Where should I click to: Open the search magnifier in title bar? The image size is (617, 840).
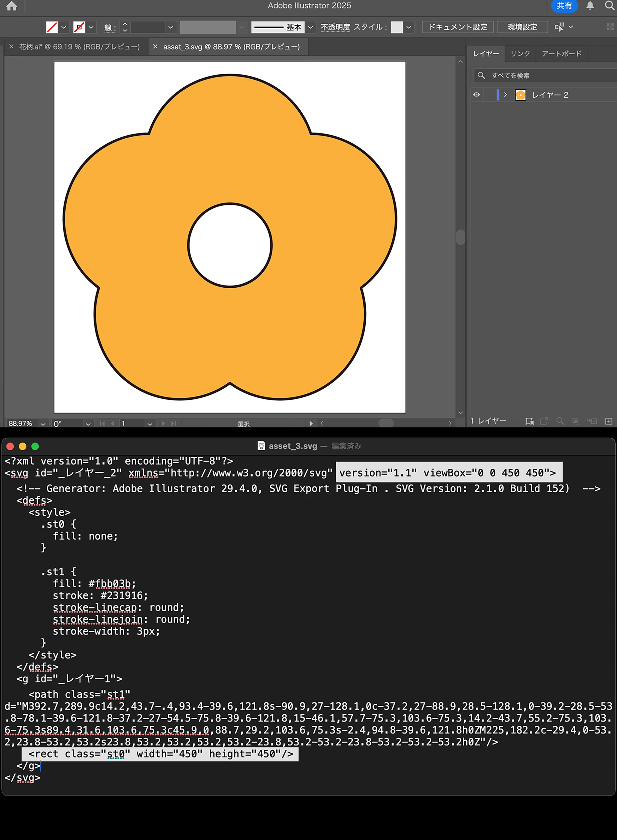[610, 6]
